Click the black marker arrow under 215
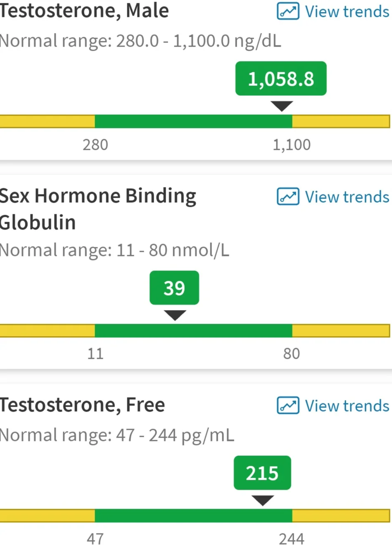 coord(263,500)
